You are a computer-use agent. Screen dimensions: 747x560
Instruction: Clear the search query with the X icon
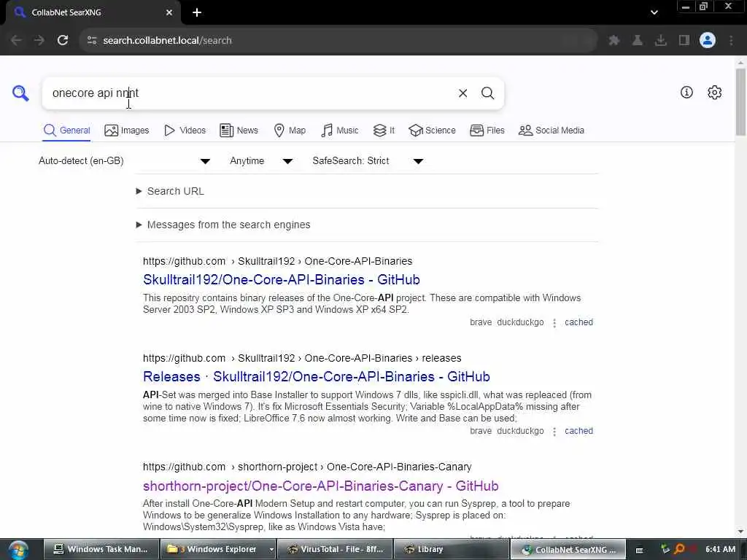462,93
